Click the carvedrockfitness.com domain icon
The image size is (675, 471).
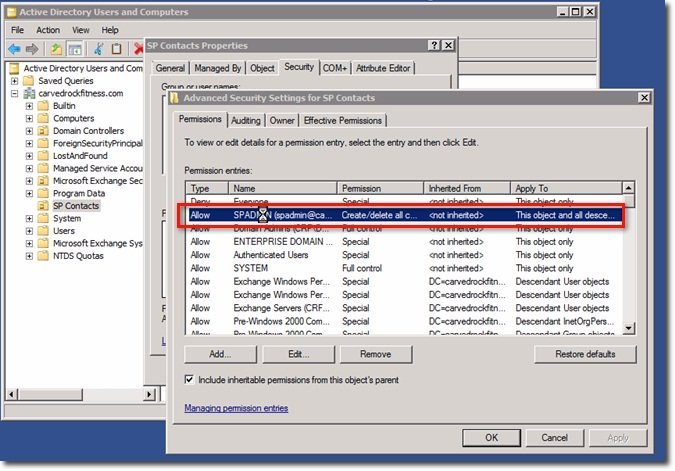[x=29, y=93]
